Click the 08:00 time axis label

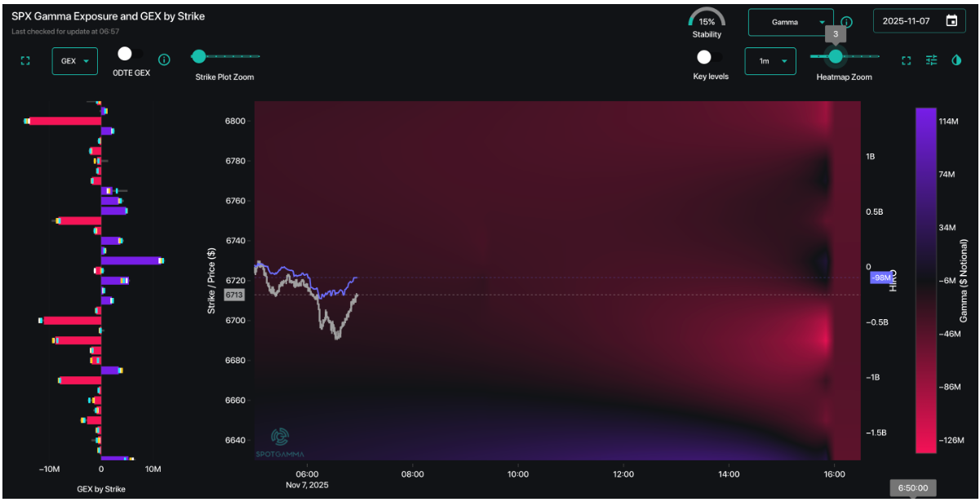[412, 474]
